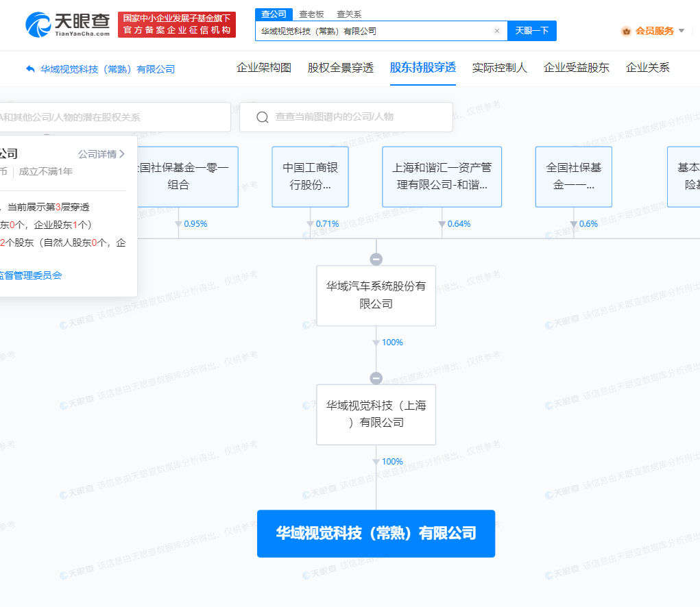Click the 华域视觉科技(常熟)有限公司 header link
700x607 pixels.
(x=108, y=69)
